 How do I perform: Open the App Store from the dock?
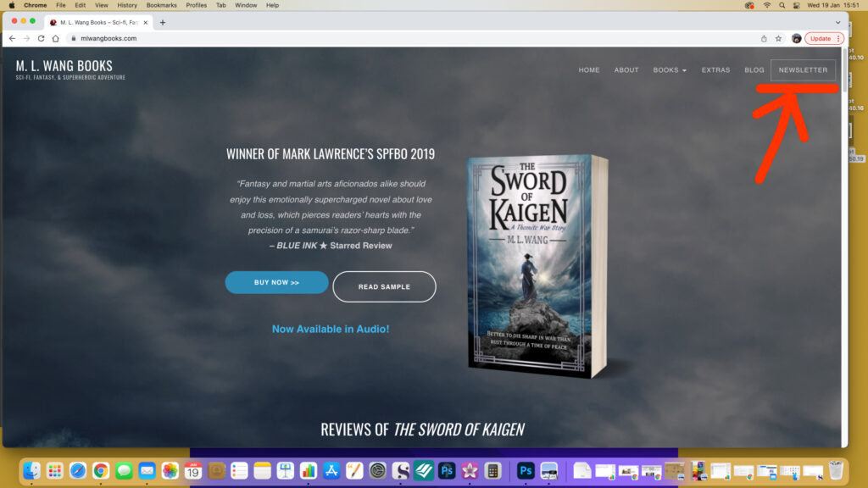click(331, 470)
